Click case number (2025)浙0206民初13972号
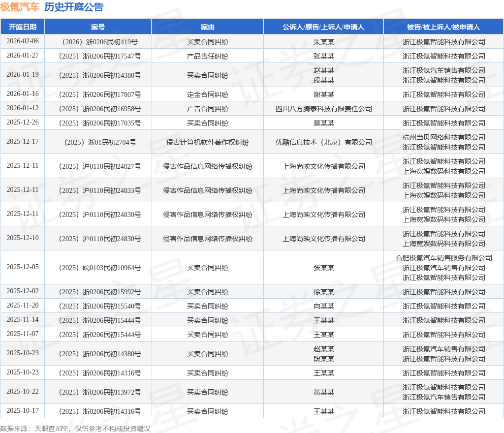 pos(98,392)
